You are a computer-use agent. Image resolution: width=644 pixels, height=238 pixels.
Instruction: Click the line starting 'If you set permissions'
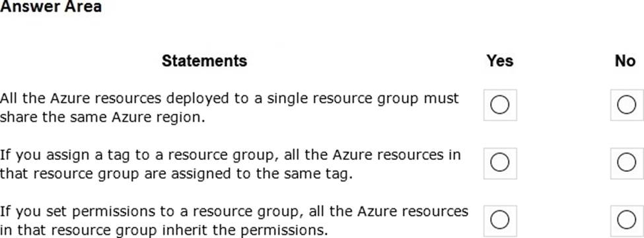(234, 212)
